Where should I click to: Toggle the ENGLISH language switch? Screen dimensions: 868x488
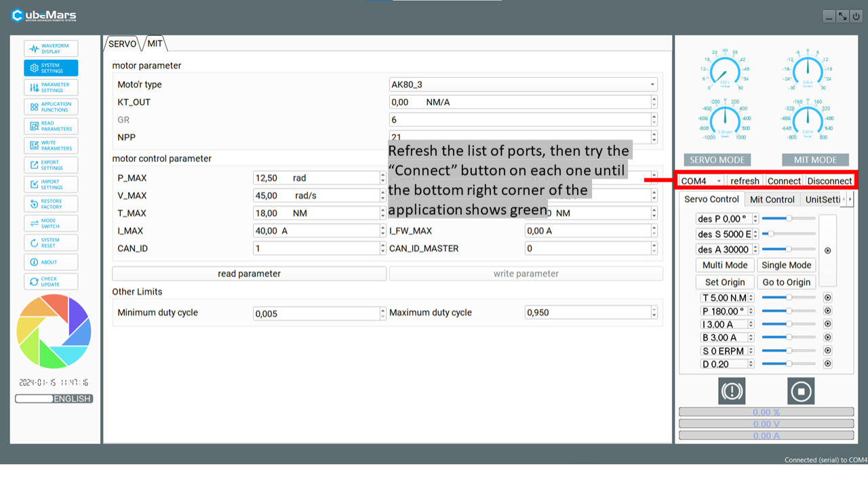click(54, 399)
